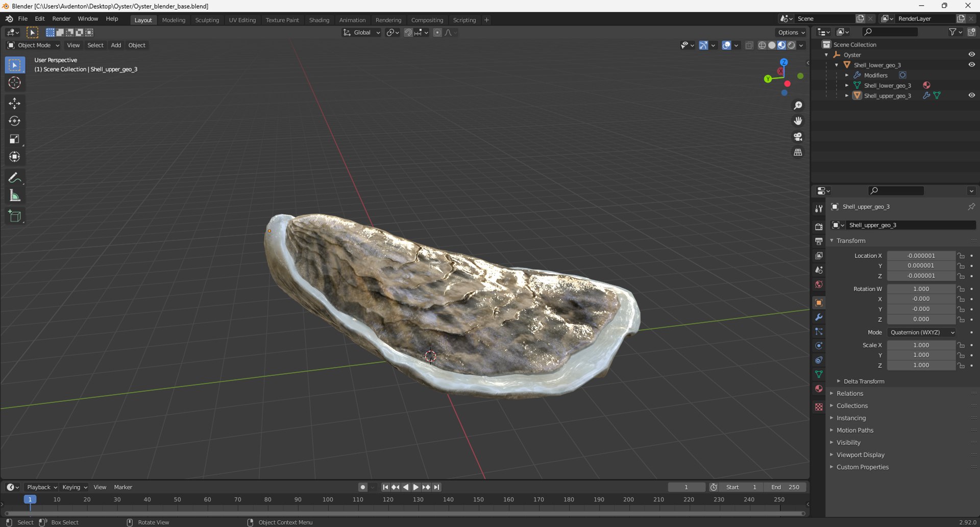Jump to the last frame
The width and height of the screenshot is (980, 527).
436,487
